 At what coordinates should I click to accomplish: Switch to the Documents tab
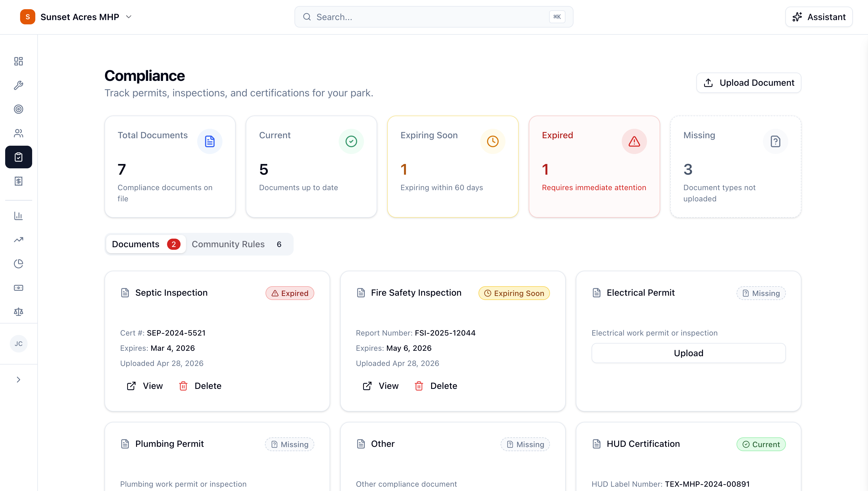(x=146, y=244)
